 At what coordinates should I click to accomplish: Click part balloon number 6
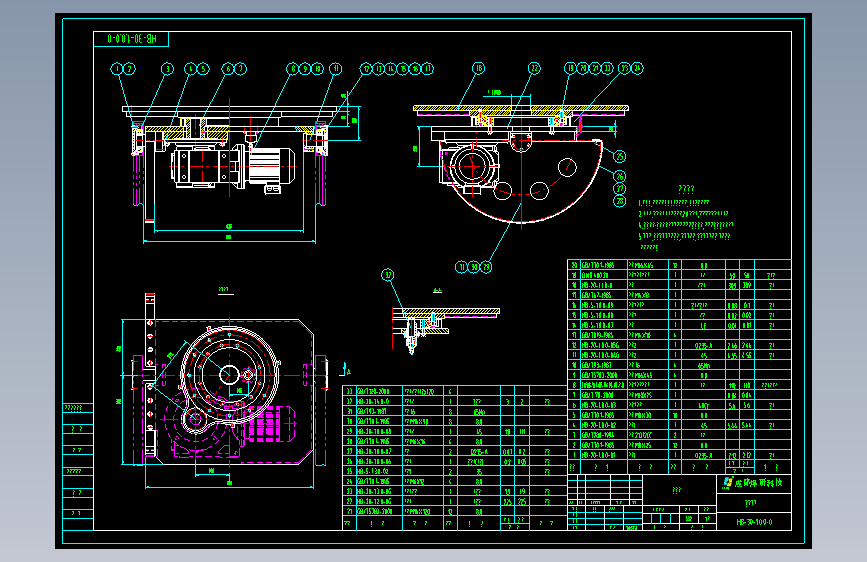tap(228, 69)
